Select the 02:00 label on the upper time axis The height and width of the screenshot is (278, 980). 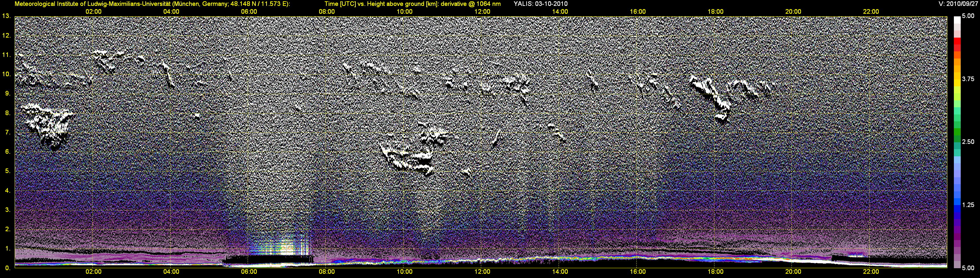93,12
